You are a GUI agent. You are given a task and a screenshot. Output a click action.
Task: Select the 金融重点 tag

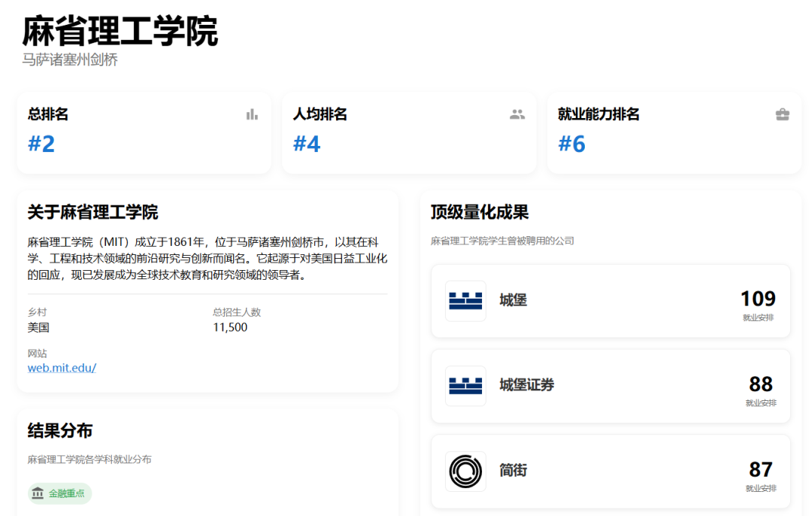pyautogui.click(x=59, y=493)
